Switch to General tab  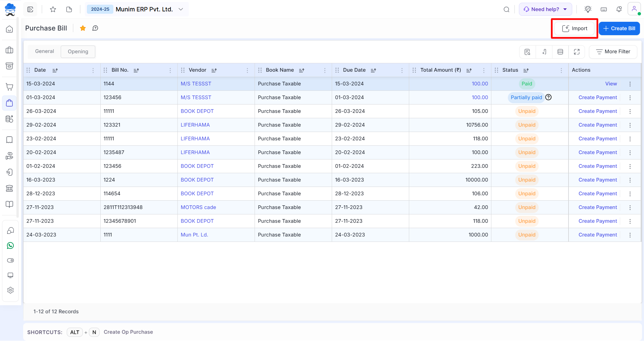click(x=44, y=51)
